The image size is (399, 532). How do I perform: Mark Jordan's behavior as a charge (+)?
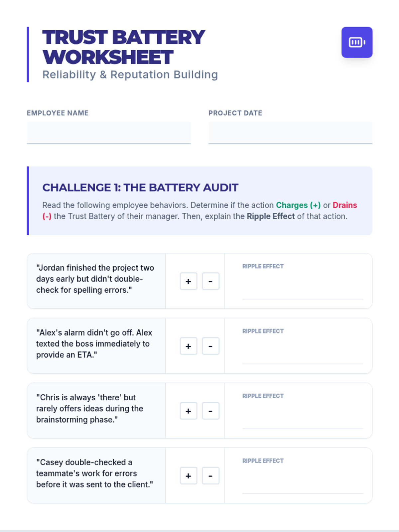tap(189, 281)
